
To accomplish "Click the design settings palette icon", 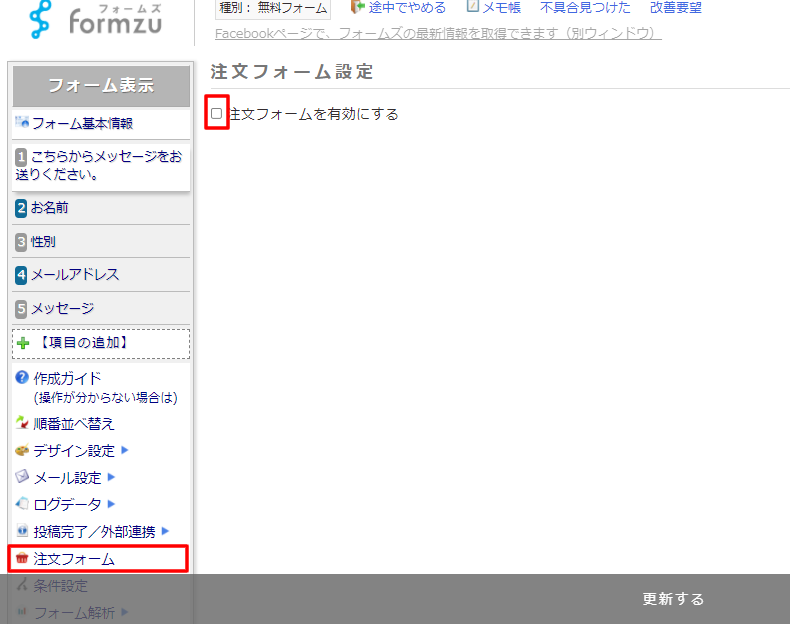I will click(22, 450).
